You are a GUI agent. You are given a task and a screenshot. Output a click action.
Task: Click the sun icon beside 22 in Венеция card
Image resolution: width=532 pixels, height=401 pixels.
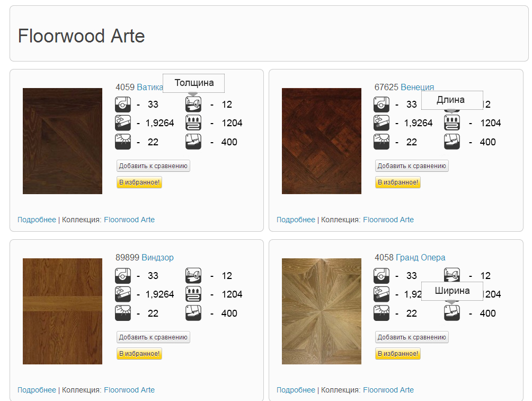382,142
